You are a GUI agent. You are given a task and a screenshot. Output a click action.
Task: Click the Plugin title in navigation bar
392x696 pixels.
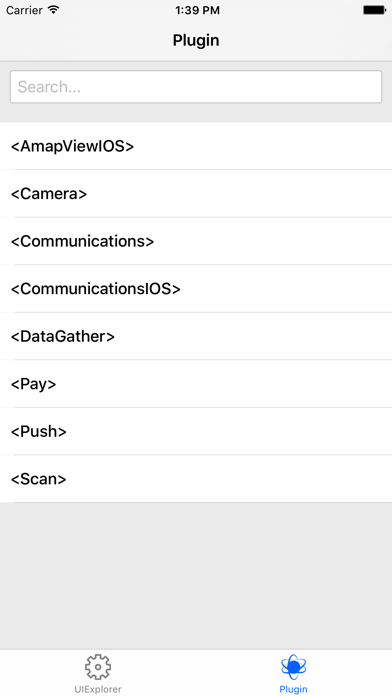click(x=196, y=40)
